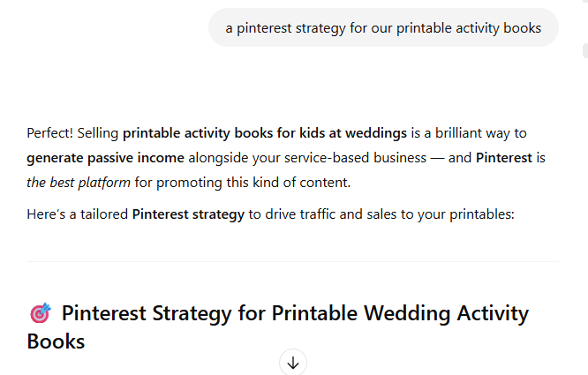Click the text 'for promoting this kind of content.'
This screenshot has height=375, width=588.
[x=243, y=183]
